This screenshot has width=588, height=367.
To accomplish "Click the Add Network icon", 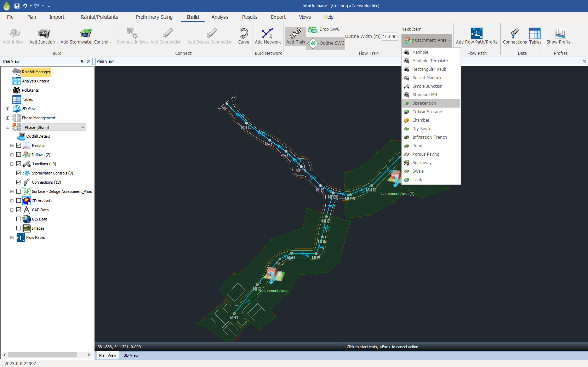I will (268, 33).
